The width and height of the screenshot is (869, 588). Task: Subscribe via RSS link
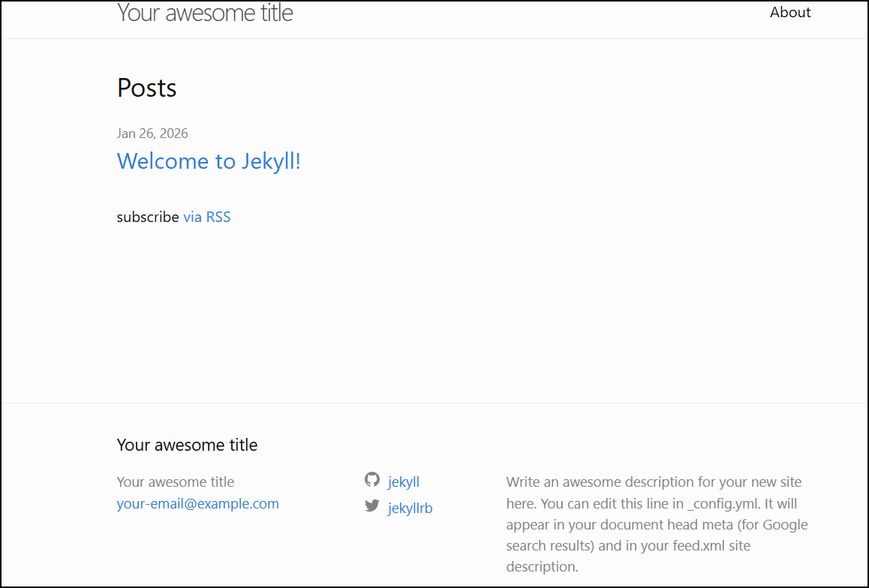click(207, 217)
